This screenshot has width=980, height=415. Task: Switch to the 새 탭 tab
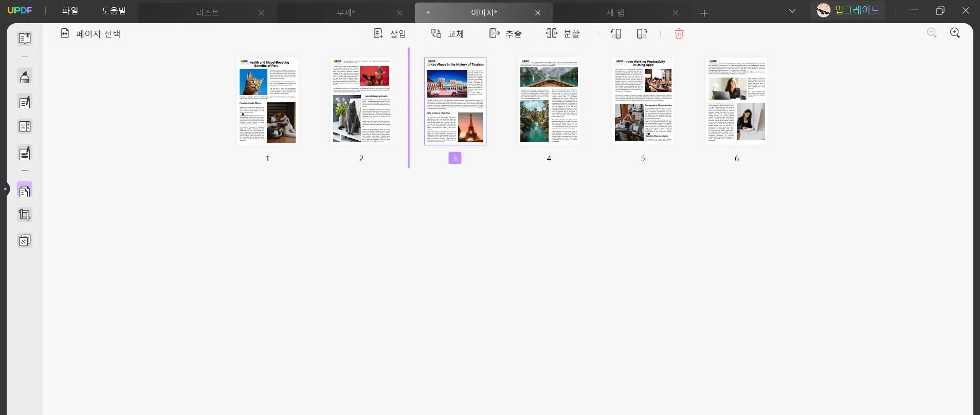point(615,13)
